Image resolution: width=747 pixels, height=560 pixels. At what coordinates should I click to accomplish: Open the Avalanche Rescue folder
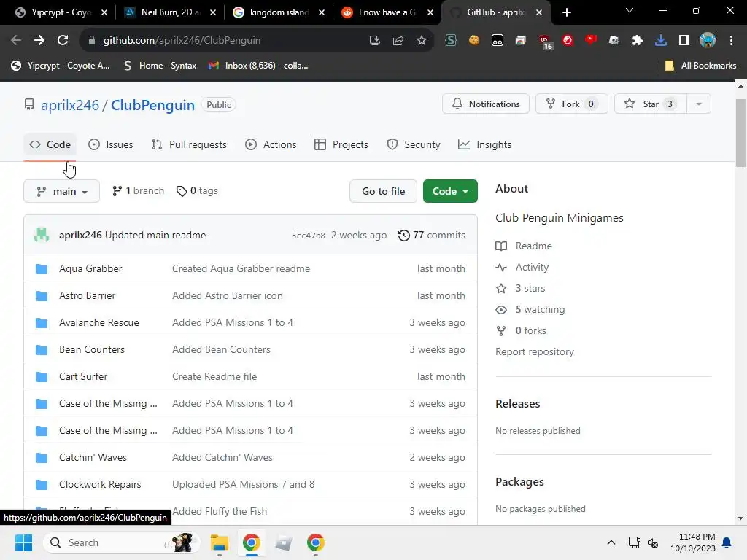99,322
